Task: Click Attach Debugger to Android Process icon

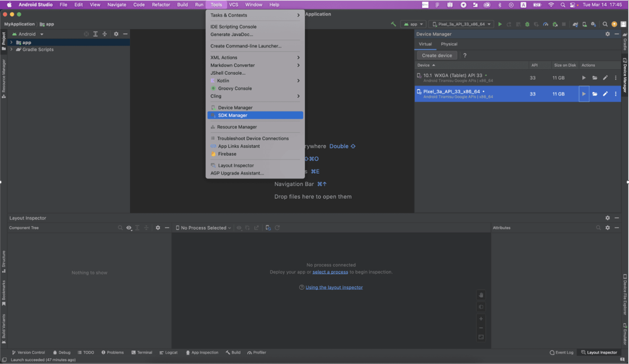Action: [555, 24]
